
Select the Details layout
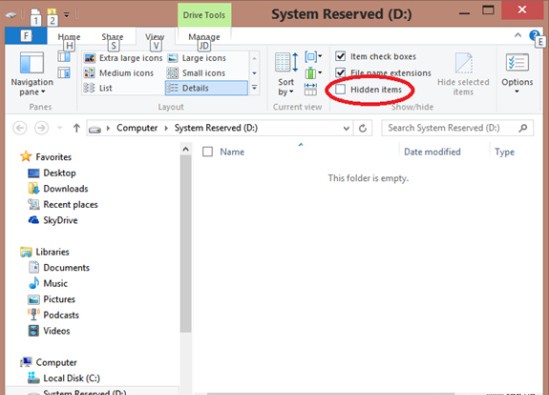click(x=206, y=88)
